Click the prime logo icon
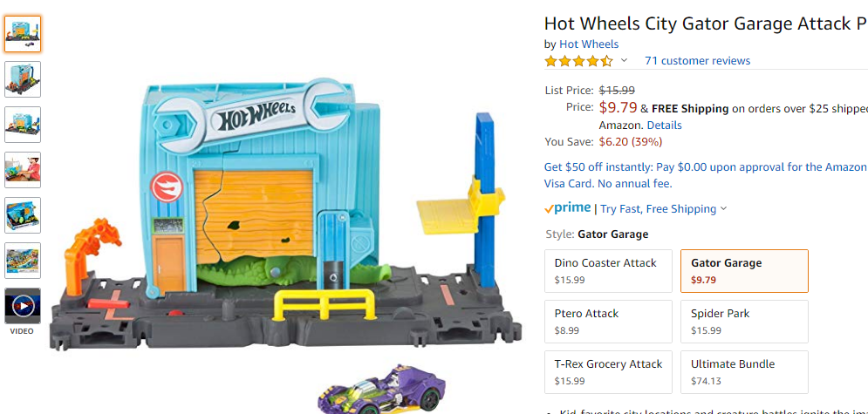This screenshot has height=414, width=868. tap(567, 207)
